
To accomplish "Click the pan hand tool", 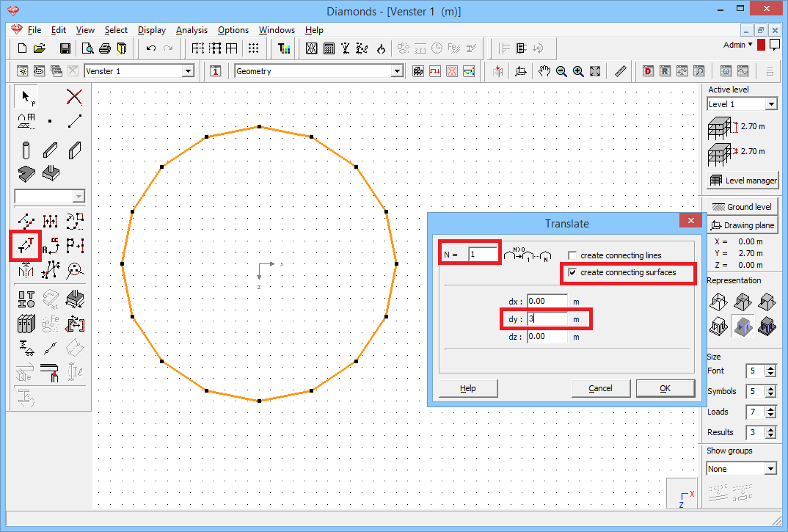I will (x=544, y=71).
